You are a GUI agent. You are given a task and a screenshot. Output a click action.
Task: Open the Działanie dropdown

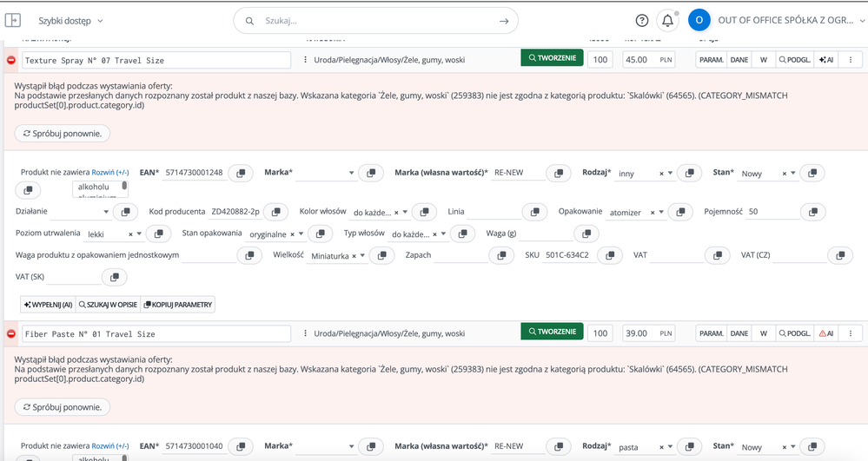81,212
